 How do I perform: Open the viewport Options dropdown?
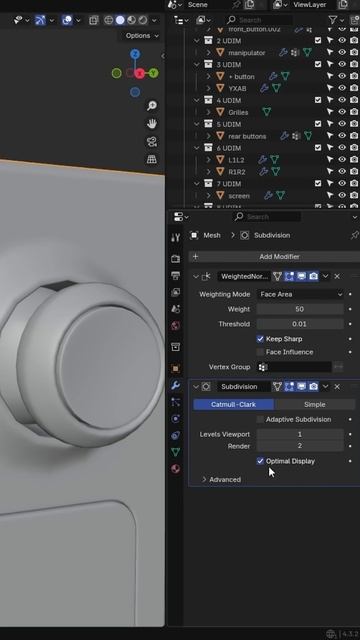142,36
